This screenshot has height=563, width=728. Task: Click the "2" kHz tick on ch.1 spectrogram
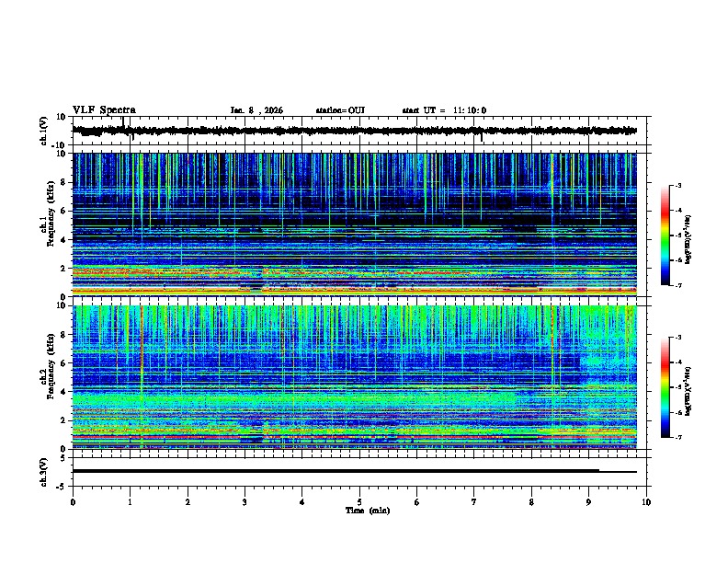63,269
